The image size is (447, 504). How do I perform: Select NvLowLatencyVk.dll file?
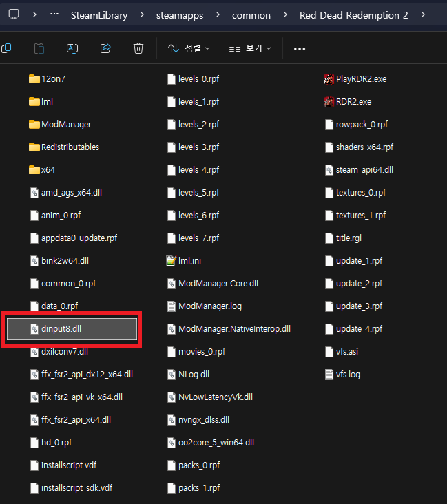click(210, 397)
